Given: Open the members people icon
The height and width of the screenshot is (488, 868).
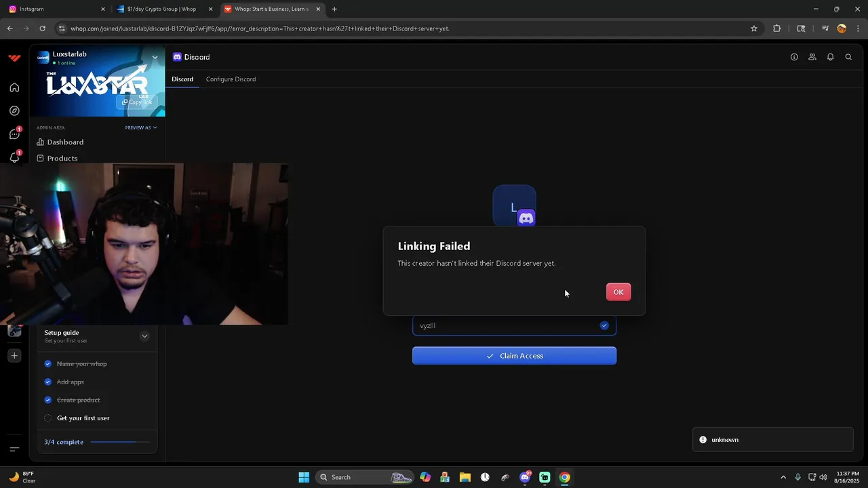Looking at the screenshot, I should [812, 57].
